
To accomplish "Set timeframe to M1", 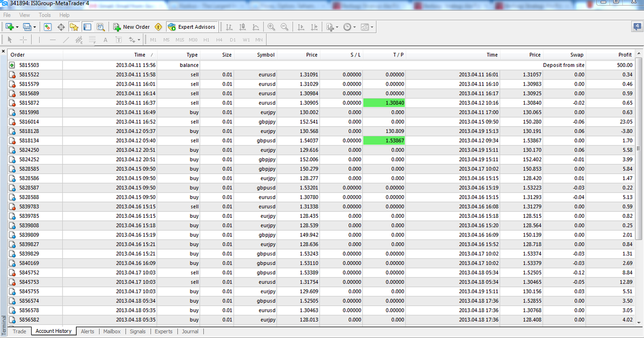I will pyautogui.click(x=153, y=40).
